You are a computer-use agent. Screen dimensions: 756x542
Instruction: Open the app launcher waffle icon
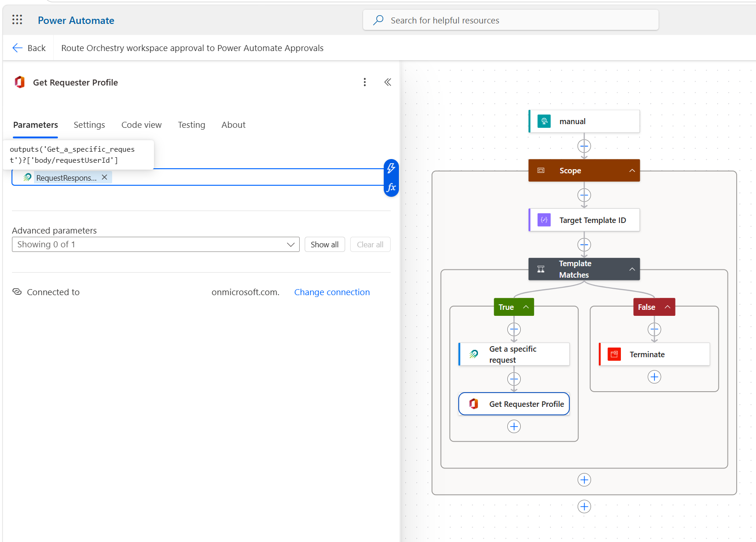[17, 19]
